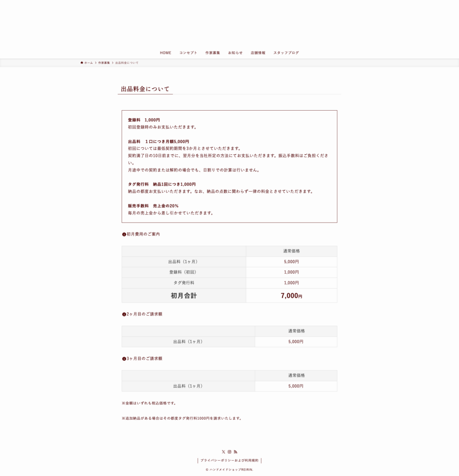The width and height of the screenshot is (459, 476).
Task: Open the X (Twitter) icon in footer
Action: click(223, 452)
